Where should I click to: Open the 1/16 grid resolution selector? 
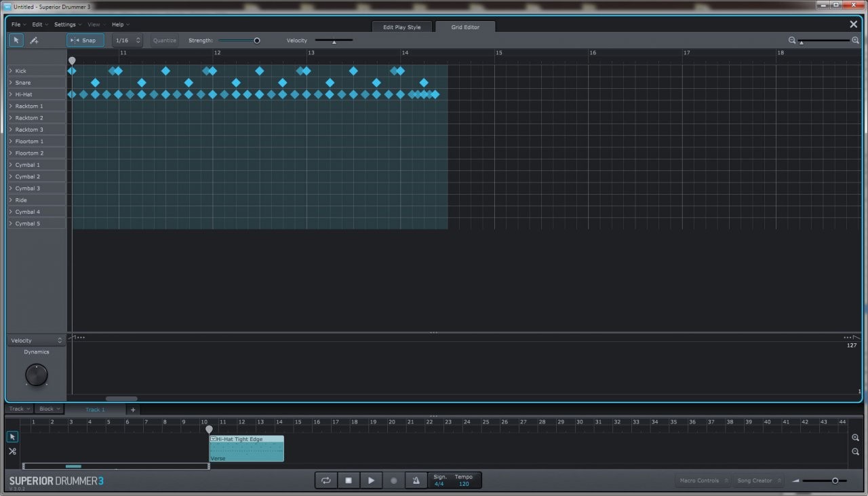click(x=127, y=40)
